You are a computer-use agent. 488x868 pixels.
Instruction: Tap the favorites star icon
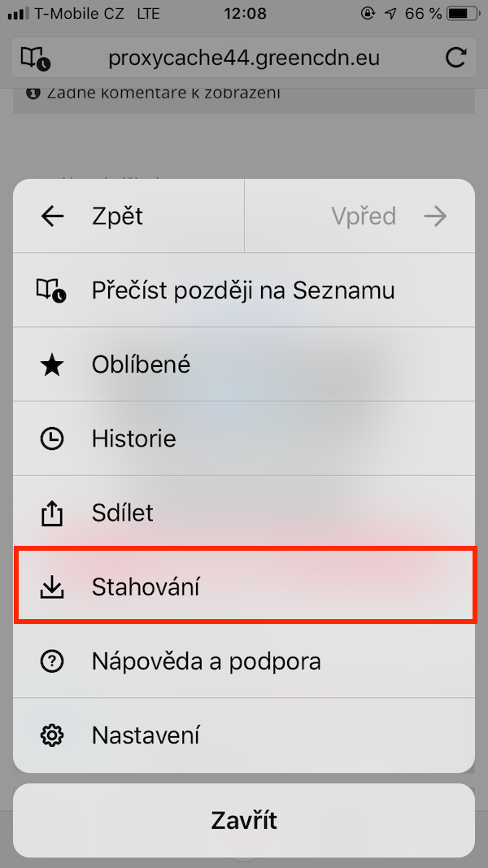tap(52, 364)
